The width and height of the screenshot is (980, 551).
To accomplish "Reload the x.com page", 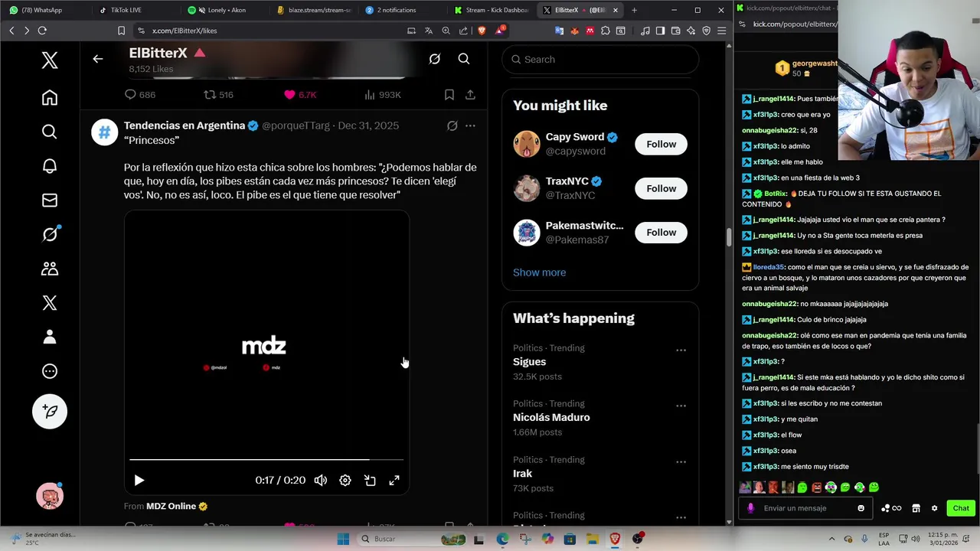I will [x=42, y=31].
